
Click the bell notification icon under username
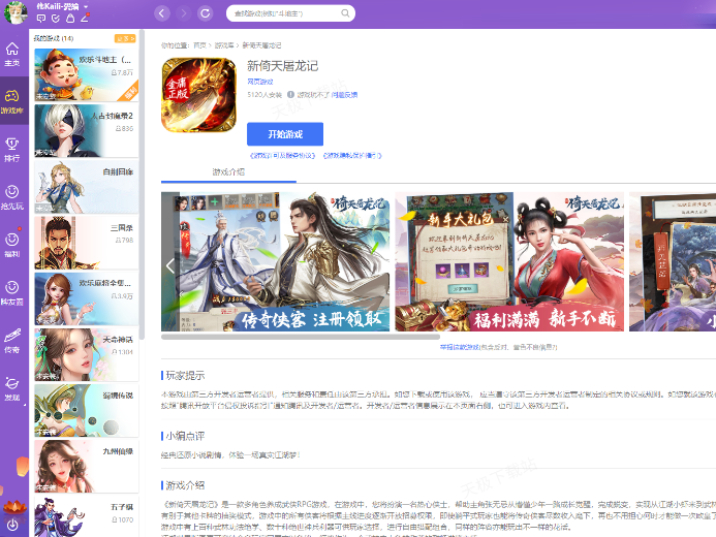pos(70,18)
